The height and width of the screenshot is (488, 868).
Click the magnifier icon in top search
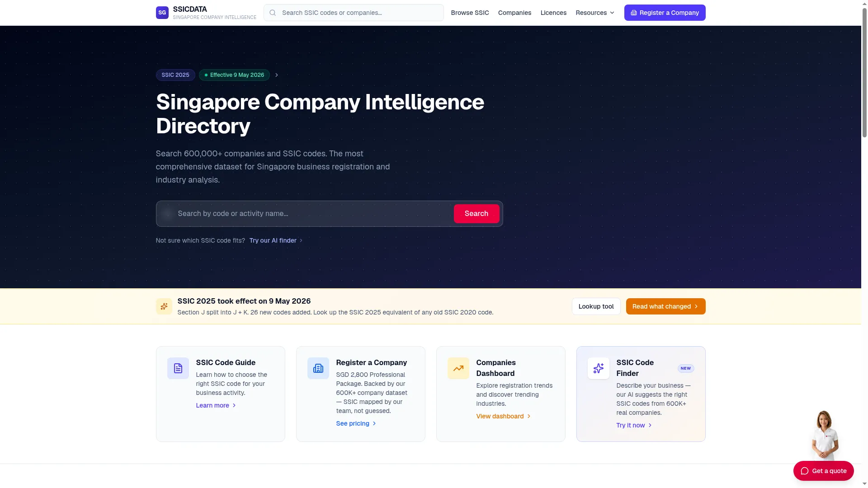(273, 13)
